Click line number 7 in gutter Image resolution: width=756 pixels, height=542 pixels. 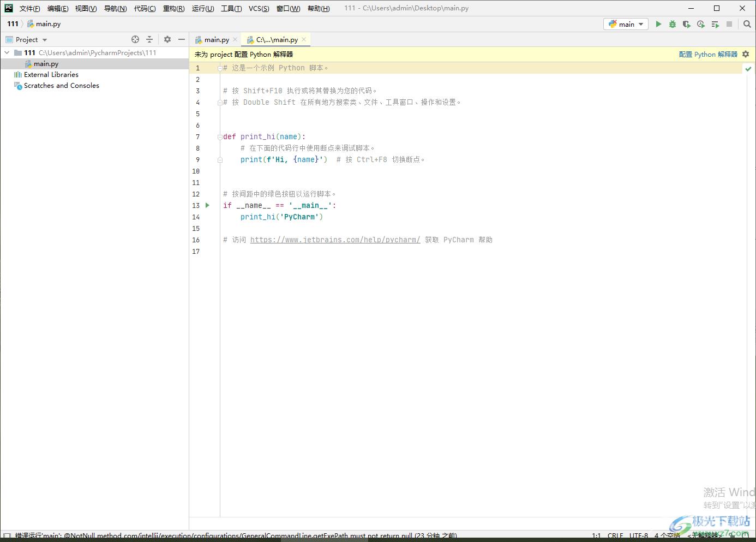tap(197, 137)
